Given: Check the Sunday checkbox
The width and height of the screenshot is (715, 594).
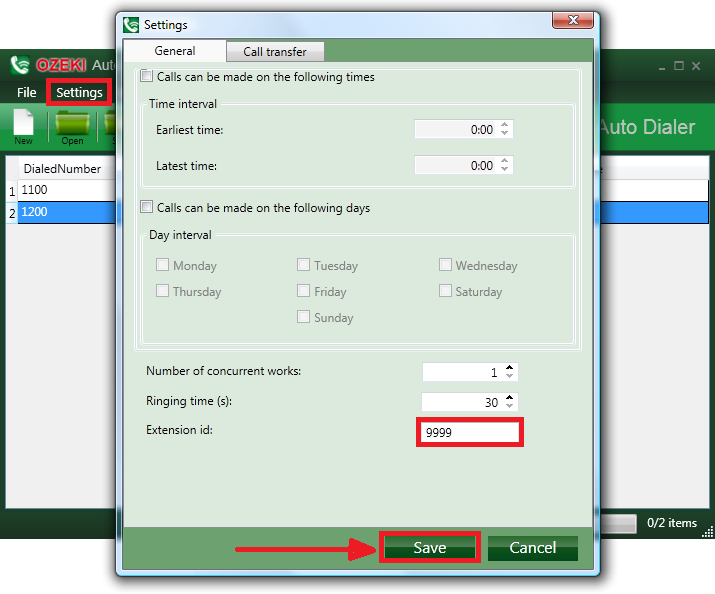Looking at the screenshot, I should click(303, 317).
